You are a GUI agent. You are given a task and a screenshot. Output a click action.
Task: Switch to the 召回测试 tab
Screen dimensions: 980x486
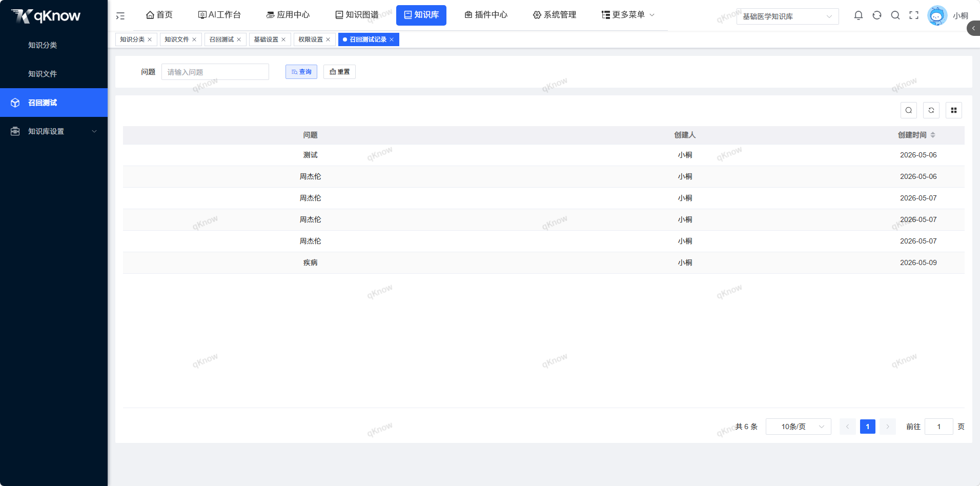(221, 39)
